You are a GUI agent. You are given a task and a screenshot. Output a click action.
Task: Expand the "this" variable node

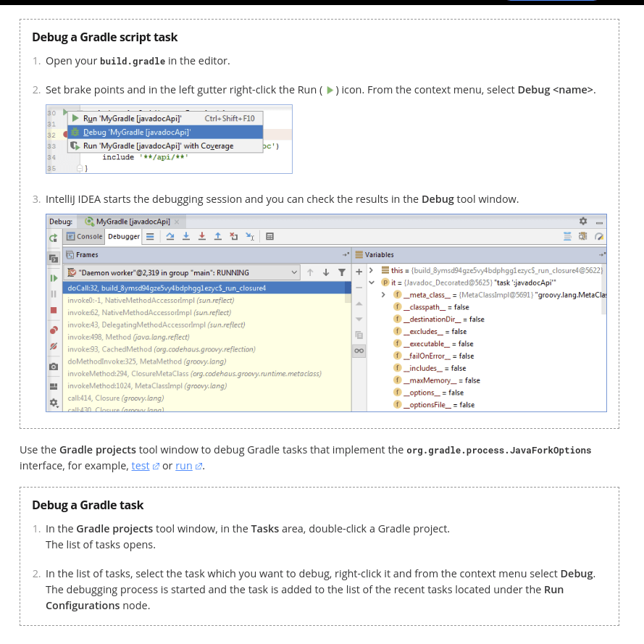click(x=371, y=270)
